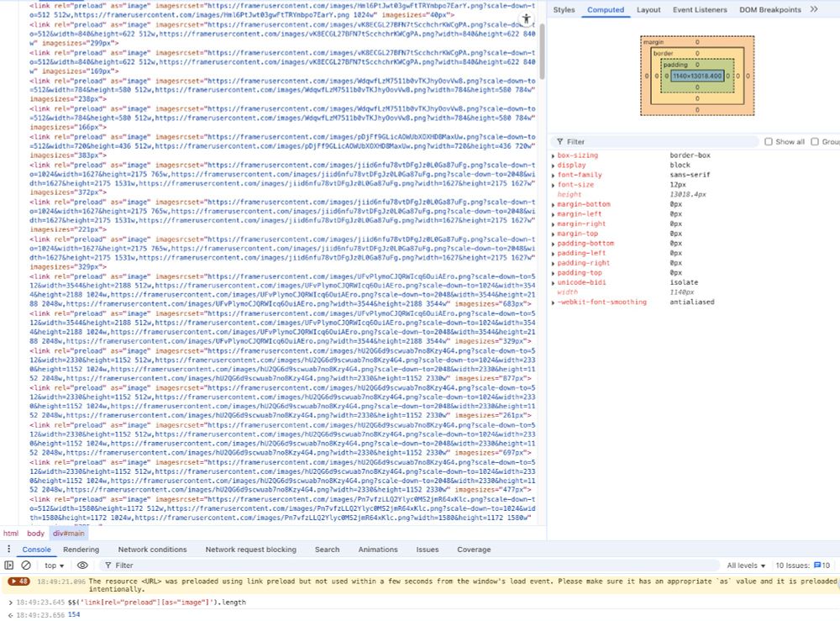Open the Network conditions drawer tab
Viewport: 840px width, 621px height.
(x=152, y=550)
